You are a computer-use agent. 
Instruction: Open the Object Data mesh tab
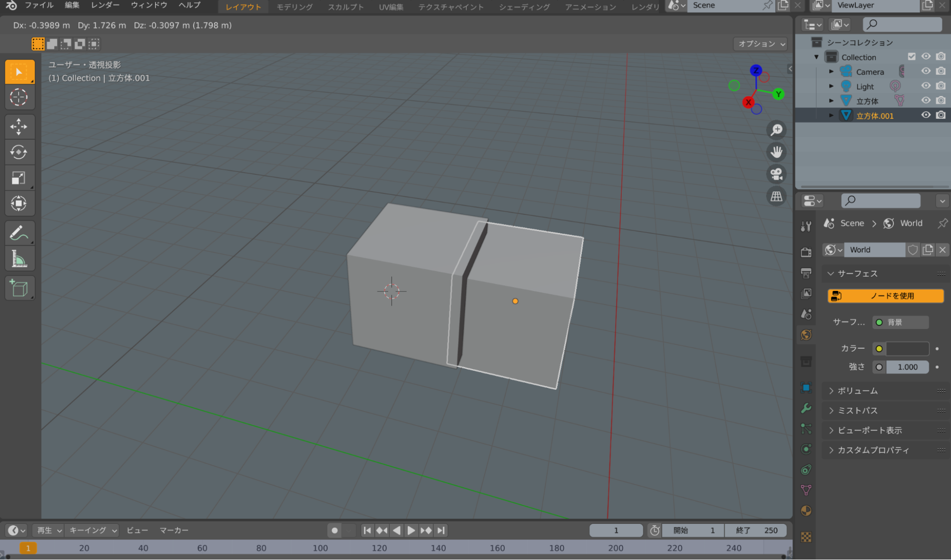806,490
